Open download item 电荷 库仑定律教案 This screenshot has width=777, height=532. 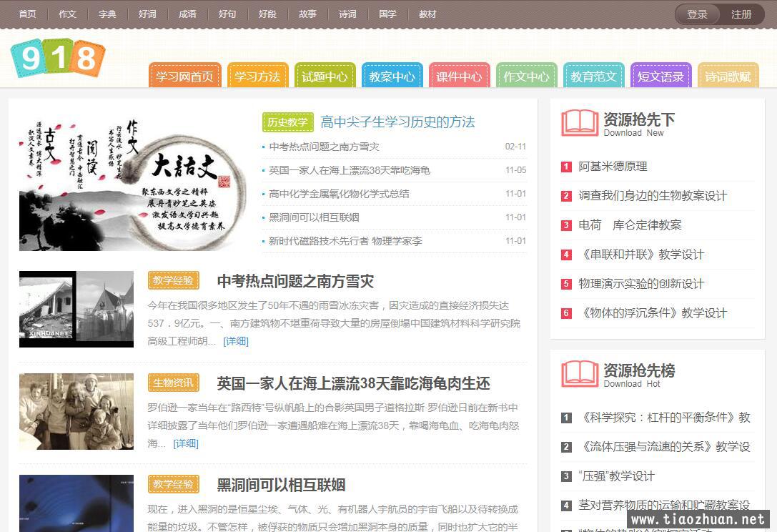point(630,225)
